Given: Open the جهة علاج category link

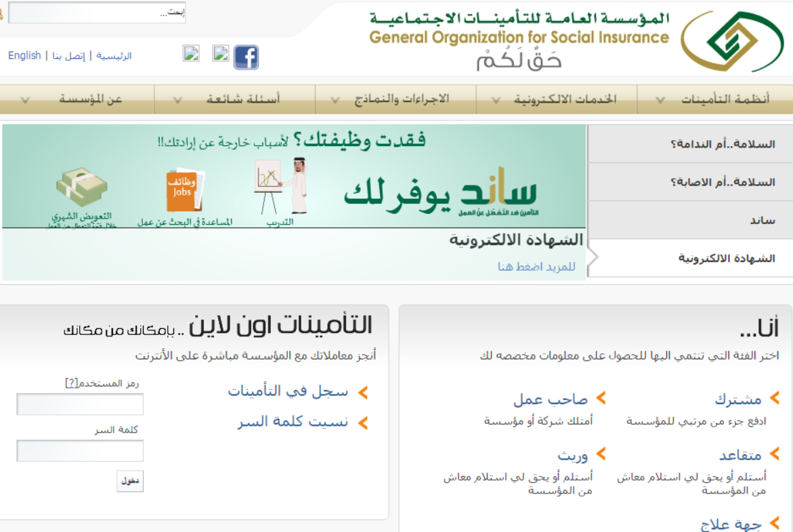Looking at the screenshot, I should click(x=731, y=524).
